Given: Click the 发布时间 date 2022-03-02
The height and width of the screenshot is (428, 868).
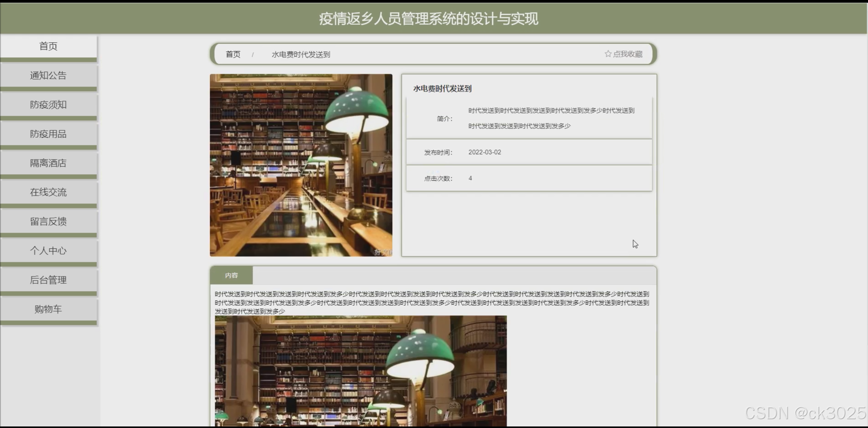Looking at the screenshot, I should coord(485,152).
